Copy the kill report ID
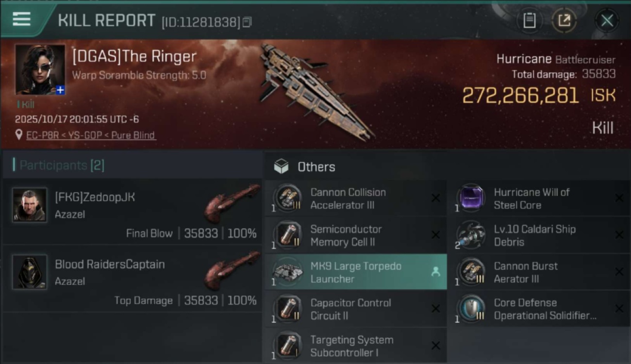Image resolution: width=631 pixels, height=364 pixels. click(x=247, y=22)
